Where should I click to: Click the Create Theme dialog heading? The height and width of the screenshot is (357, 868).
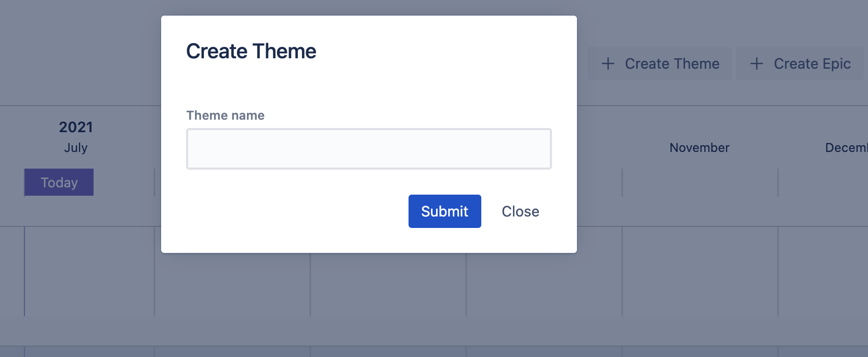[x=251, y=52]
